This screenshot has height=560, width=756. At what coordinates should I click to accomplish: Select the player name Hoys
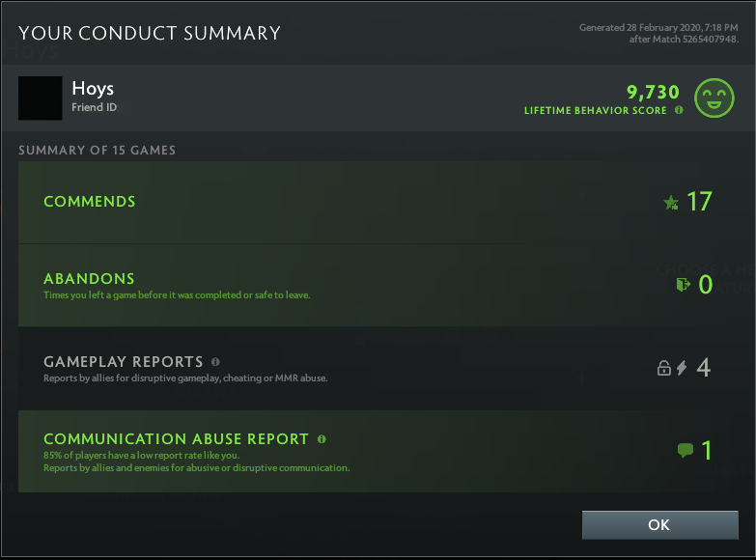click(x=93, y=90)
